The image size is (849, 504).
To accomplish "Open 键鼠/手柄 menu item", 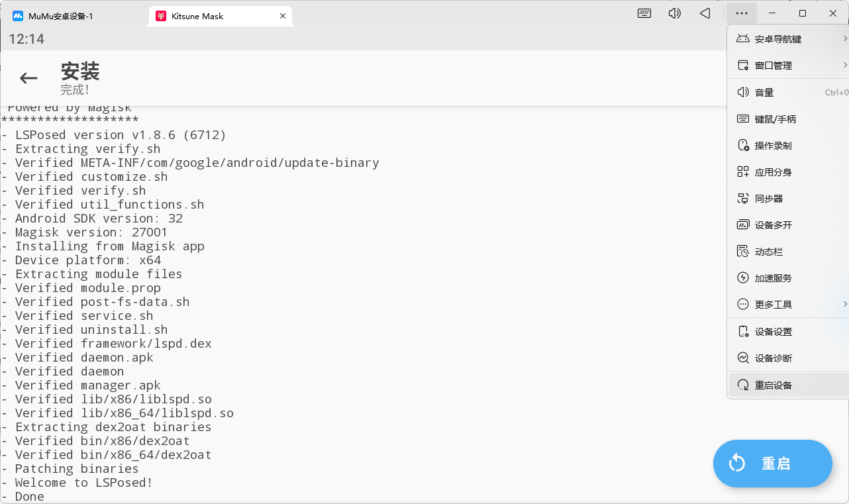I will pyautogui.click(x=775, y=119).
